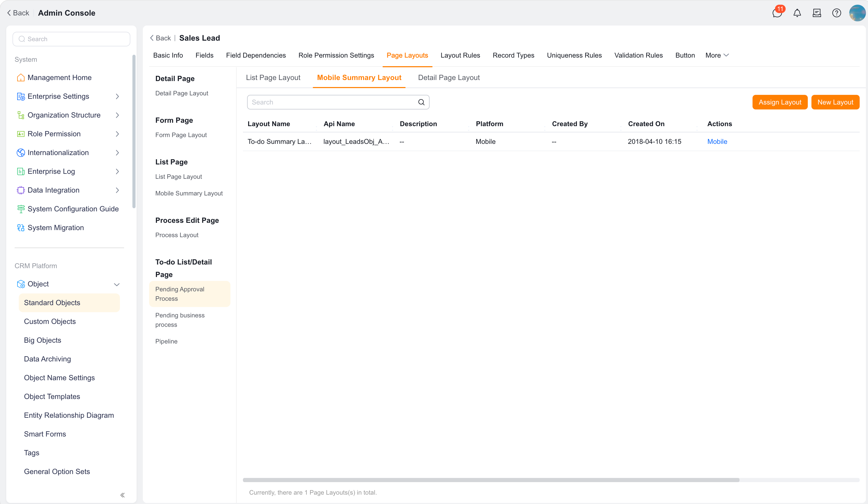The image size is (868, 504).
Task: Open Custom Objects in the sidebar
Action: click(x=50, y=322)
